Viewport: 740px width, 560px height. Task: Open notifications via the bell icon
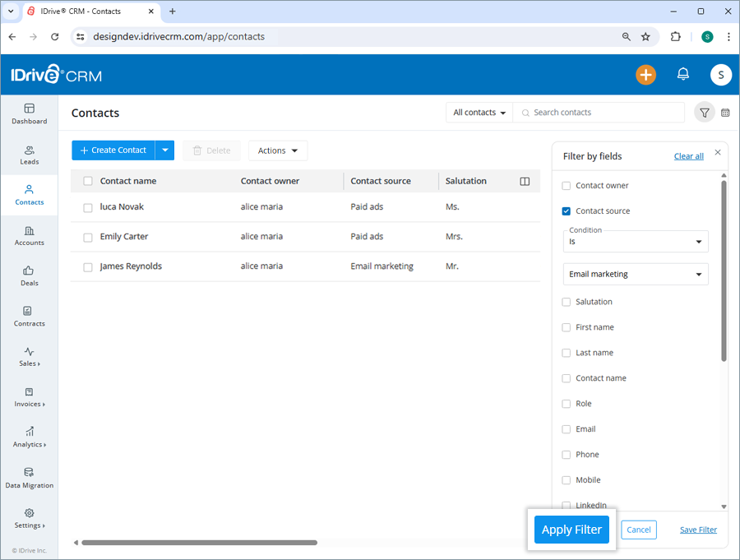click(682, 74)
